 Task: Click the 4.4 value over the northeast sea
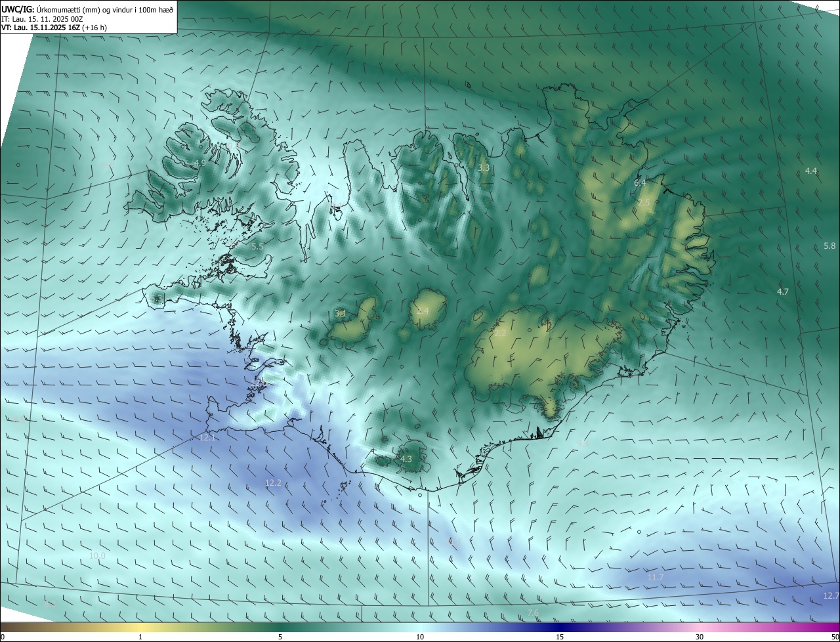[811, 171]
